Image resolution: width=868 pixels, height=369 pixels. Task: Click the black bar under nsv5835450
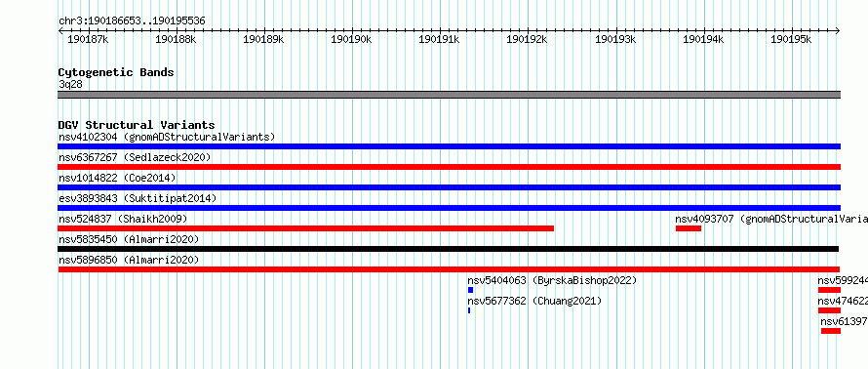click(x=449, y=249)
